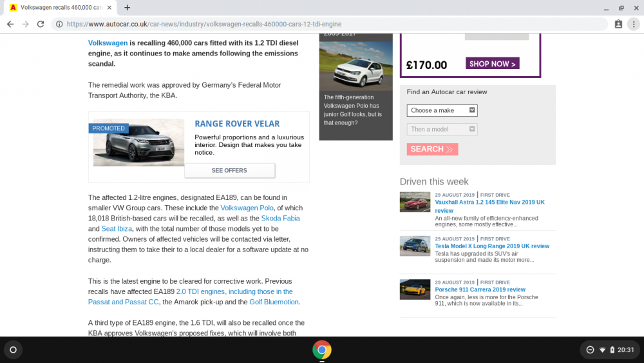The height and width of the screenshot is (363, 644).
Task: Open the RANGE ROVER VELAR promoted heading
Action: click(237, 124)
